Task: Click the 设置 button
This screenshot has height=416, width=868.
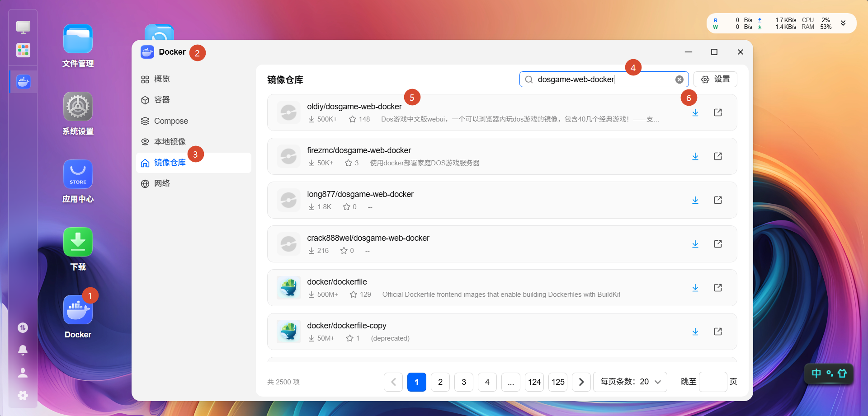Action: (x=715, y=79)
